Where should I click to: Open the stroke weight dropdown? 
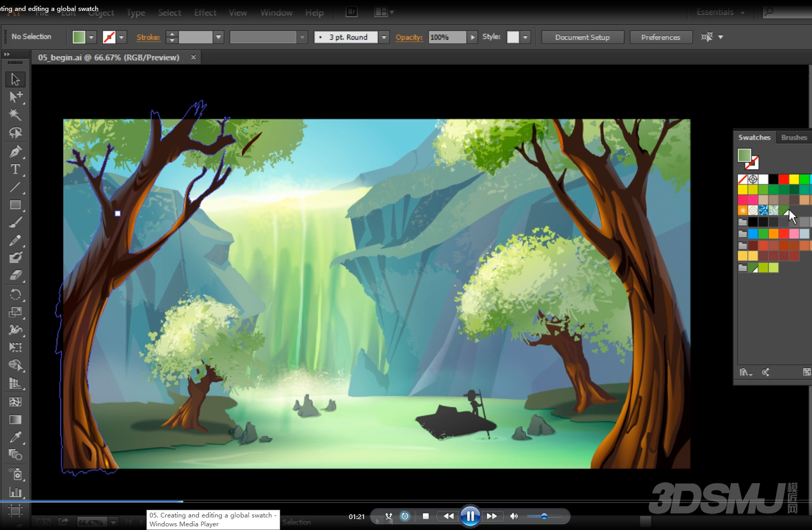219,37
